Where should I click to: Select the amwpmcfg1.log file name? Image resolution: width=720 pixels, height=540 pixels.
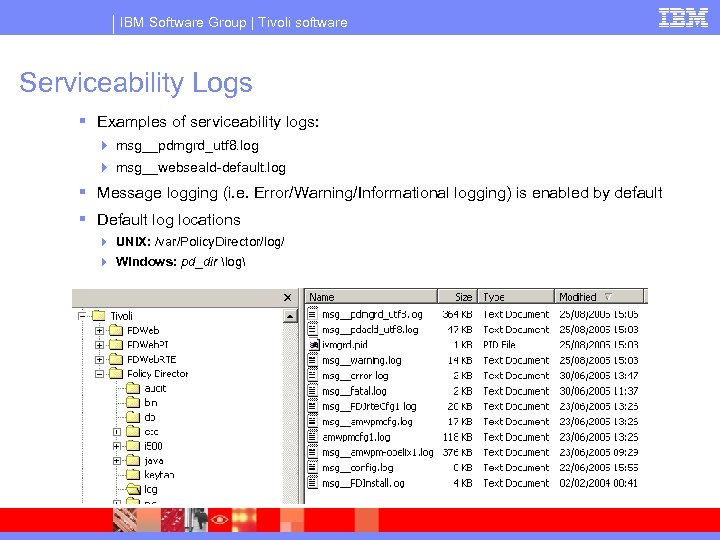point(356,437)
